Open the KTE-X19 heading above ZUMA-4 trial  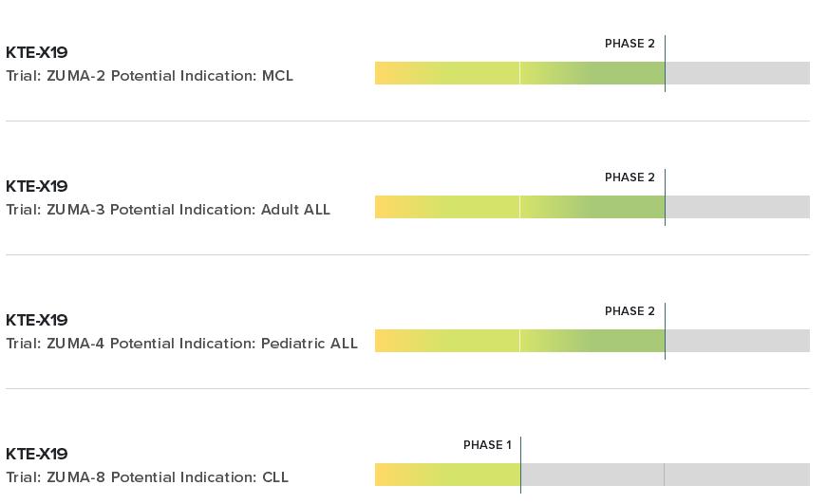click(x=37, y=320)
